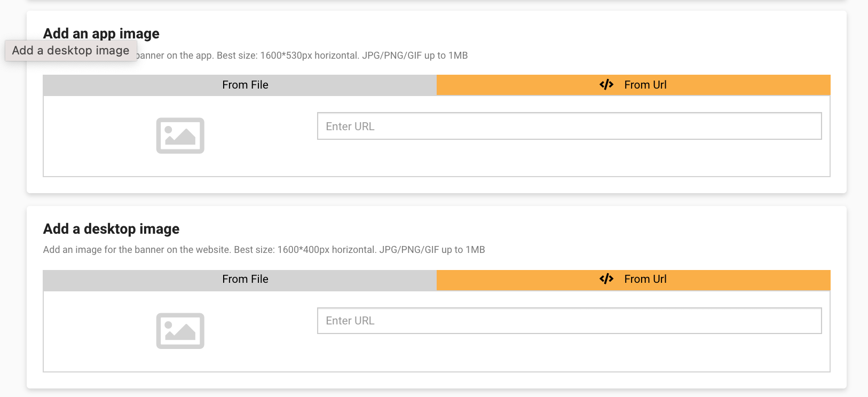868x397 pixels.
Task: Click the From Url label text in app image tab
Action: tap(645, 85)
